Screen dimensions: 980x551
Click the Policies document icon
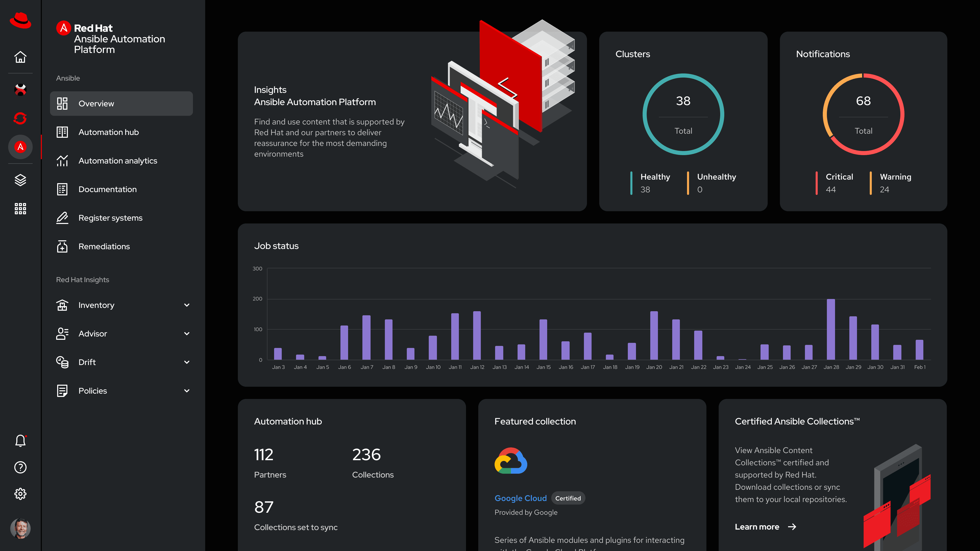62,391
